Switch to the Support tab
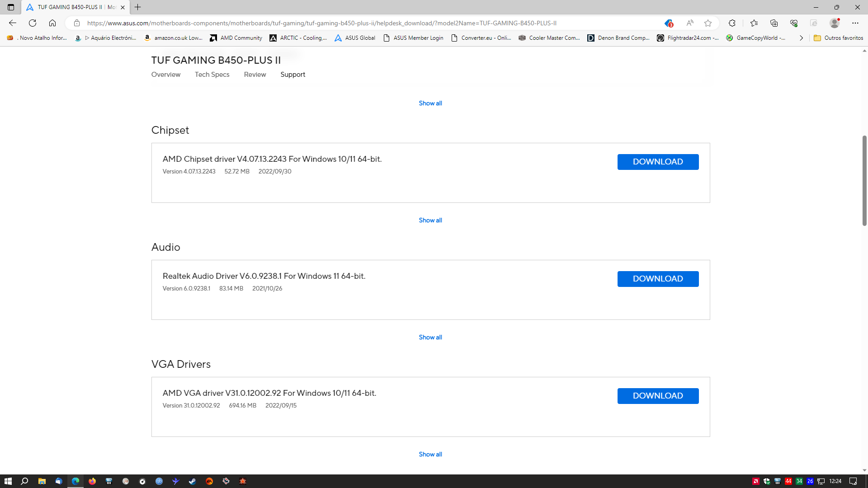Image resolution: width=868 pixels, height=488 pixels. coord(292,75)
